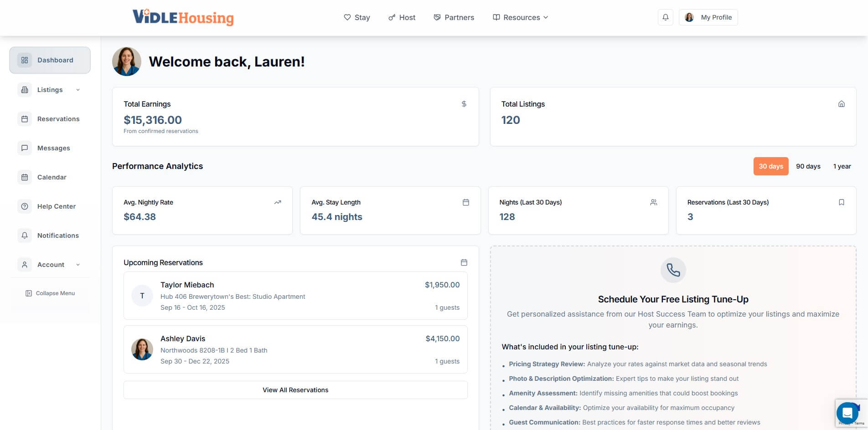Image resolution: width=868 pixels, height=430 pixels.
Task: Open the My Profile button
Action: 708,17
